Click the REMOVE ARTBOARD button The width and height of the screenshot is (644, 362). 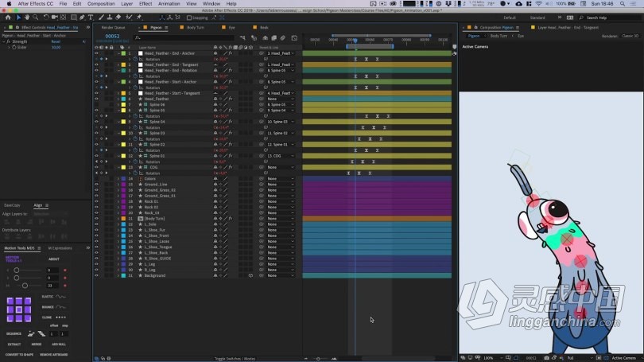[x=54, y=355]
